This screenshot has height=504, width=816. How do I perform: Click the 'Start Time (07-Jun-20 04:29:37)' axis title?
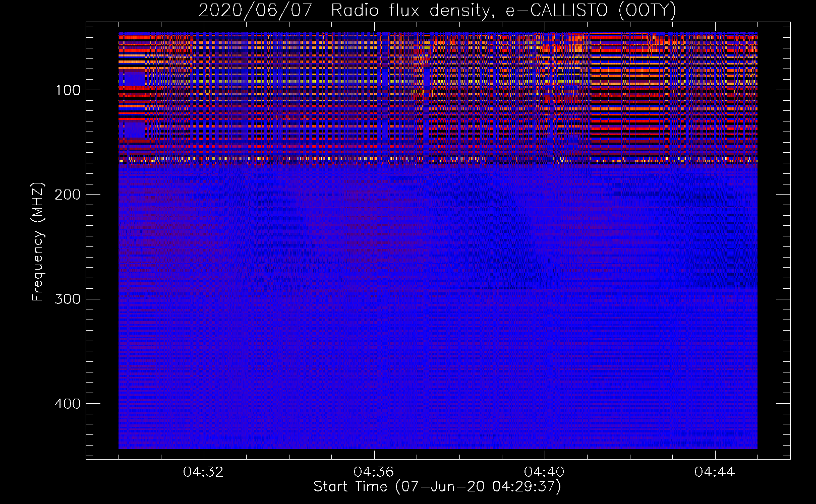tap(437, 487)
